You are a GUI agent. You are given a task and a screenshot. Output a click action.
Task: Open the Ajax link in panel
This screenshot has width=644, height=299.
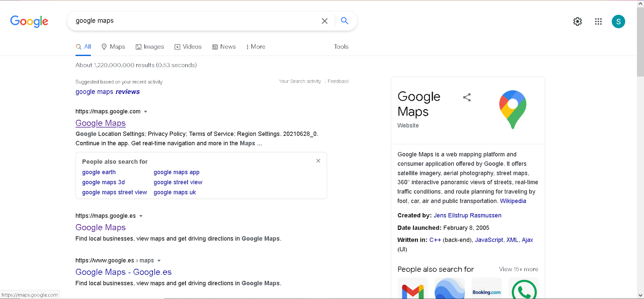pos(527,240)
